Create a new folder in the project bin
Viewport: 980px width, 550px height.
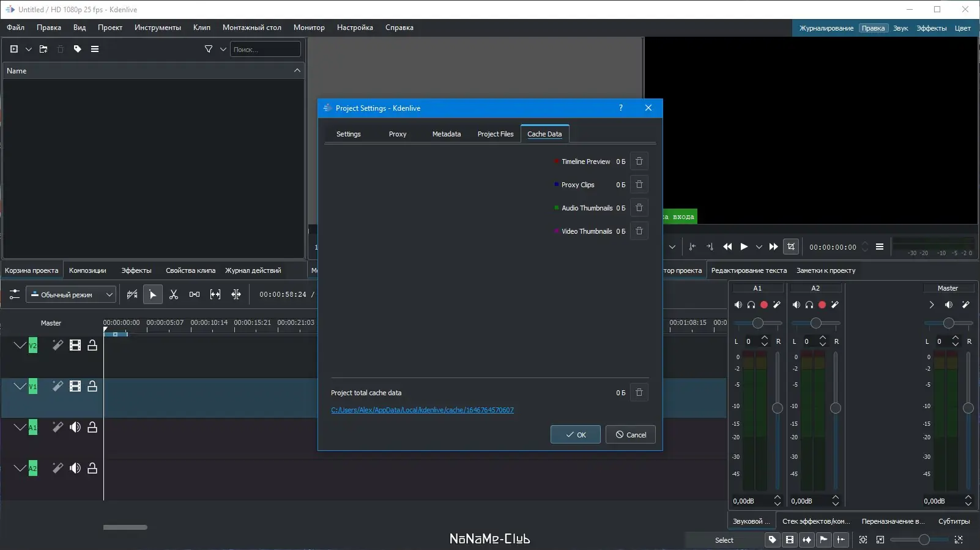tap(43, 49)
